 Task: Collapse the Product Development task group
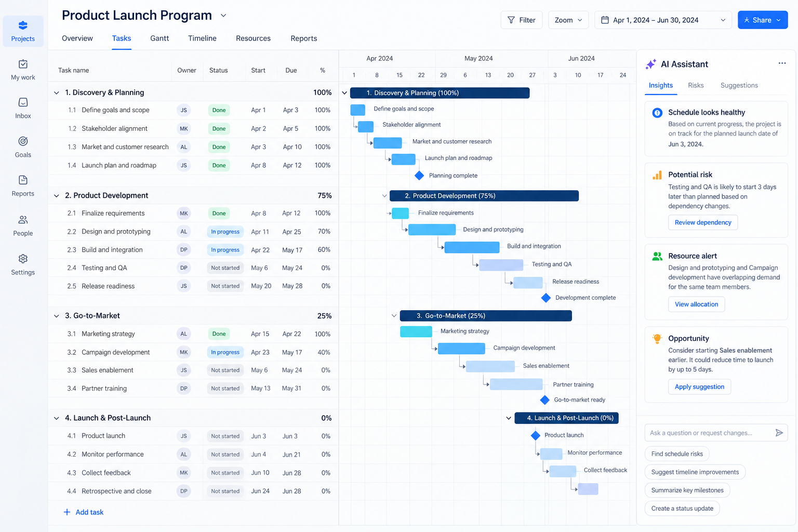[57, 196]
